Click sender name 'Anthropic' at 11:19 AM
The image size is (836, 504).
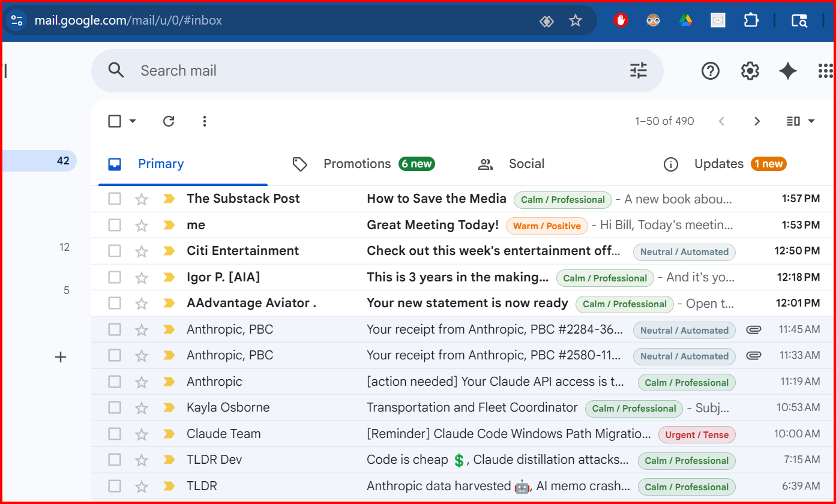[x=214, y=382]
